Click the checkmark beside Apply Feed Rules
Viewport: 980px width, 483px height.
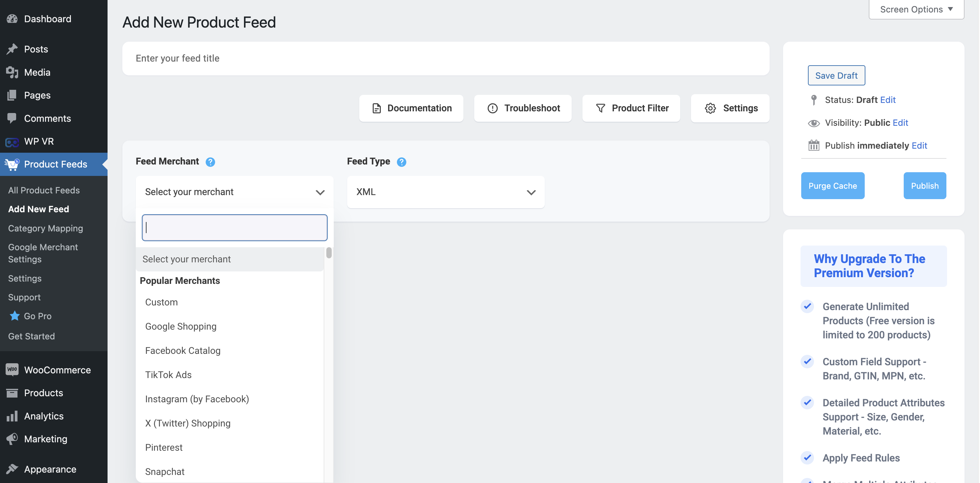(x=807, y=458)
